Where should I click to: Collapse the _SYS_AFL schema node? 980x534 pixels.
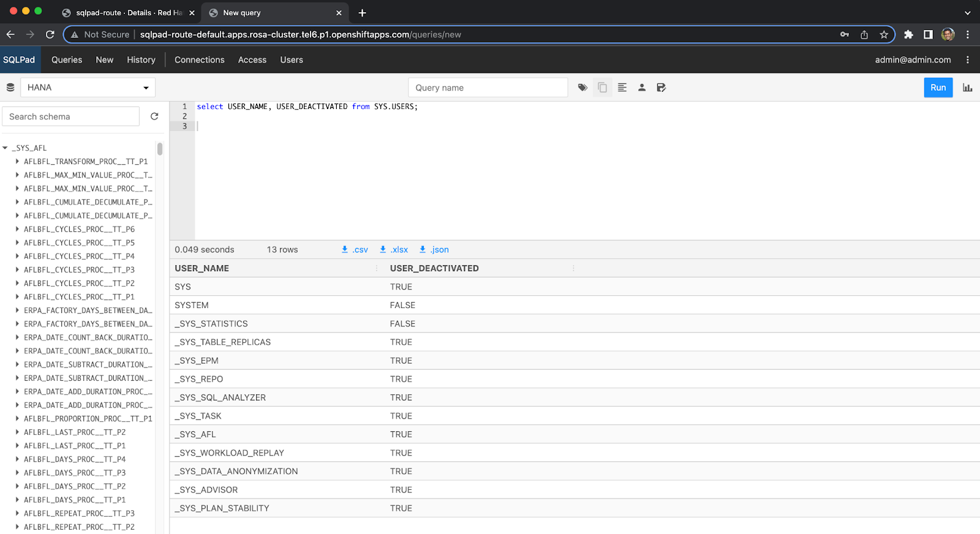tap(6, 148)
